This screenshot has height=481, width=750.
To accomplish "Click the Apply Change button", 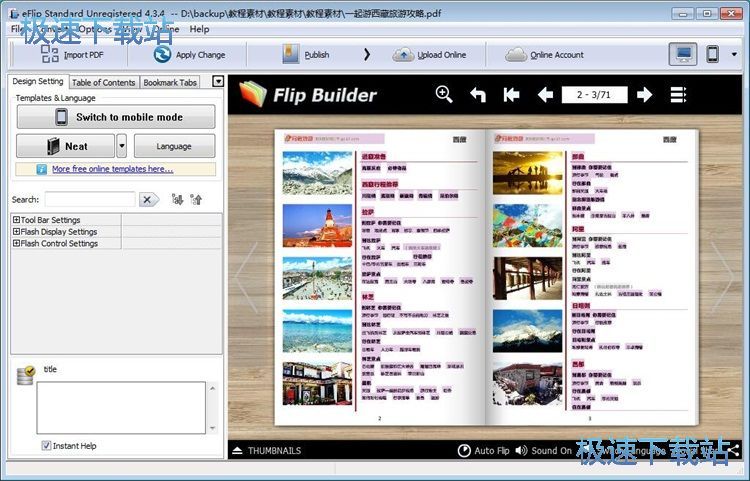I will (190, 55).
